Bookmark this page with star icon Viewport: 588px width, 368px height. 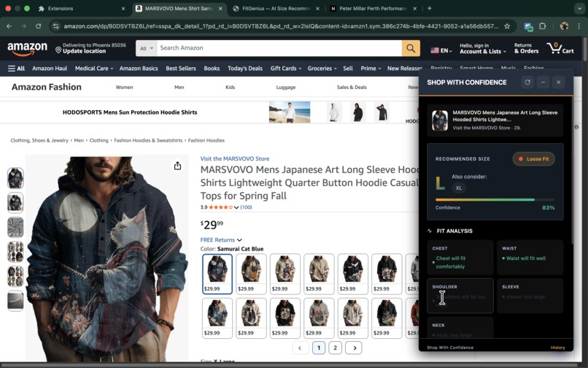pyautogui.click(x=507, y=26)
